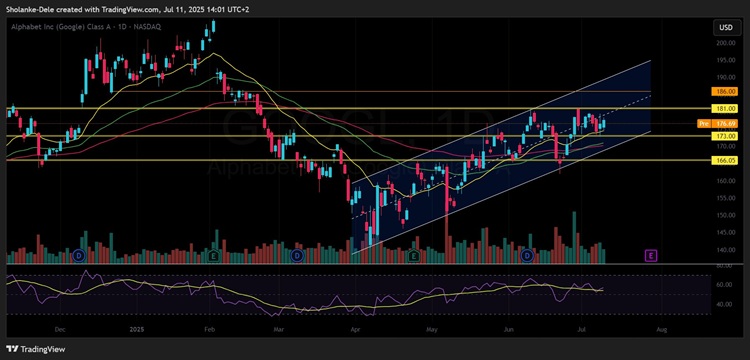Viewport: 750px width, 360px height.
Task: Select the Apr label on time axis
Action: pyautogui.click(x=354, y=330)
